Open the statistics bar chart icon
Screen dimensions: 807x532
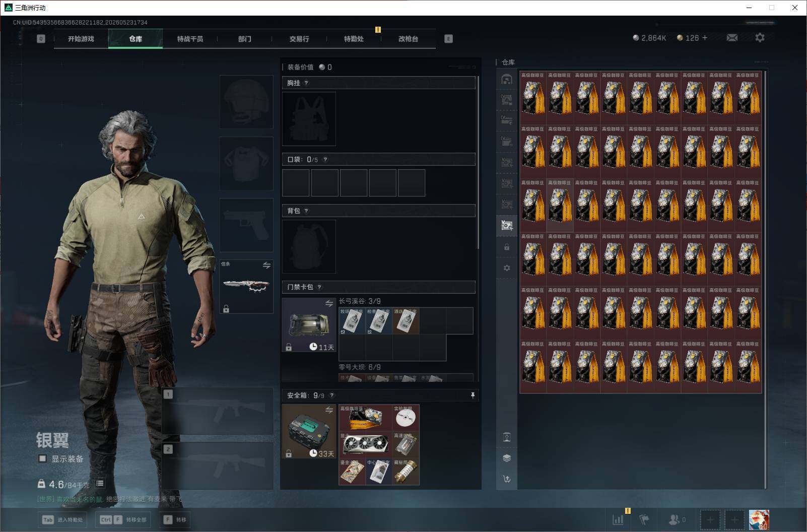pos(618,519)
